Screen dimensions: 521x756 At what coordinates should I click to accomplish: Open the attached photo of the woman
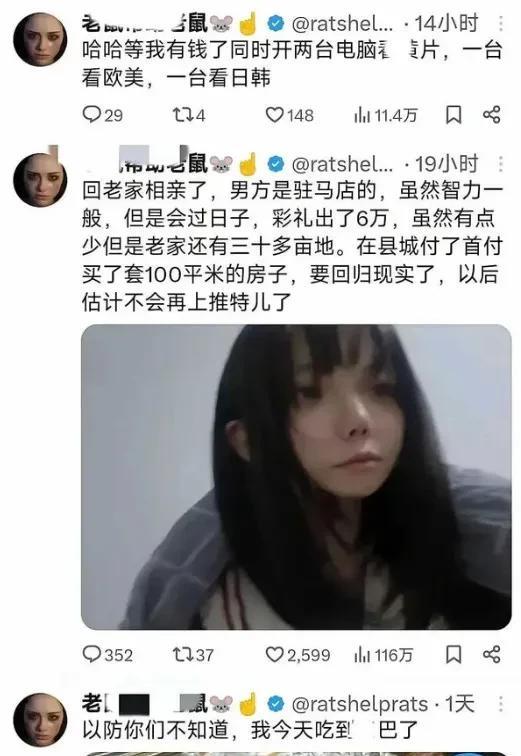point(296,477)
